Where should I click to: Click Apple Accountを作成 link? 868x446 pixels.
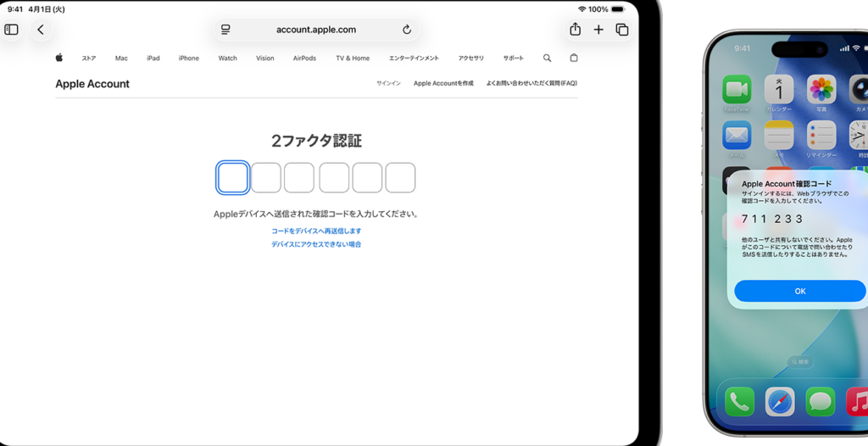click(x=443, y=84)
